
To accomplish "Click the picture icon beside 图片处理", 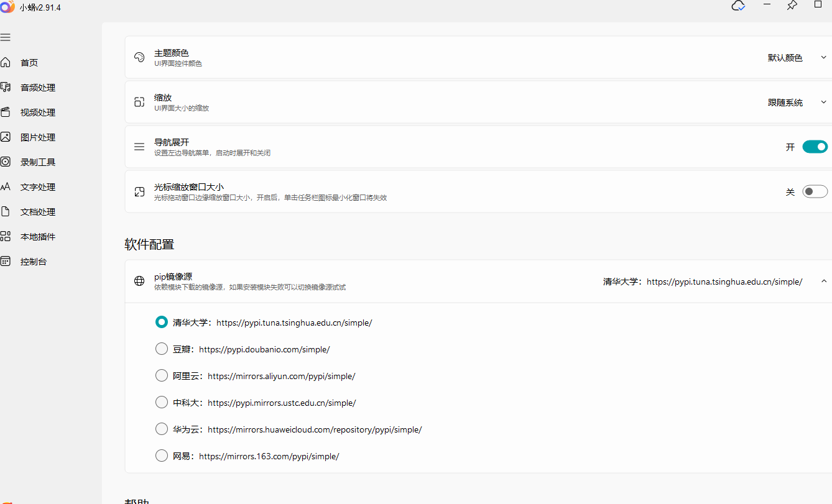I will 6,137.
